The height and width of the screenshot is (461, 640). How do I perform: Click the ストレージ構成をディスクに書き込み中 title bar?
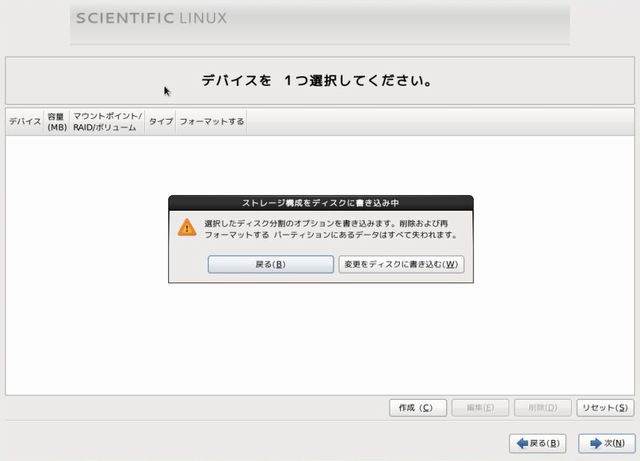click(320, 202)
